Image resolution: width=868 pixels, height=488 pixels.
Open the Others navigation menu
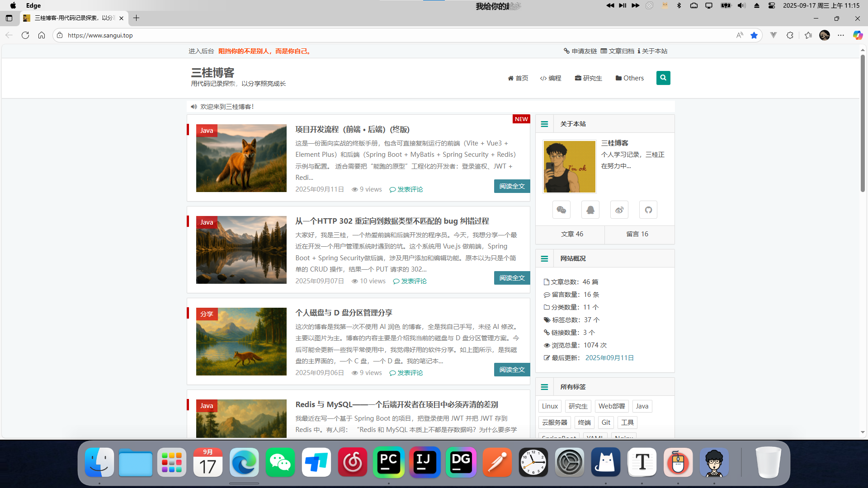click(629, 78)
